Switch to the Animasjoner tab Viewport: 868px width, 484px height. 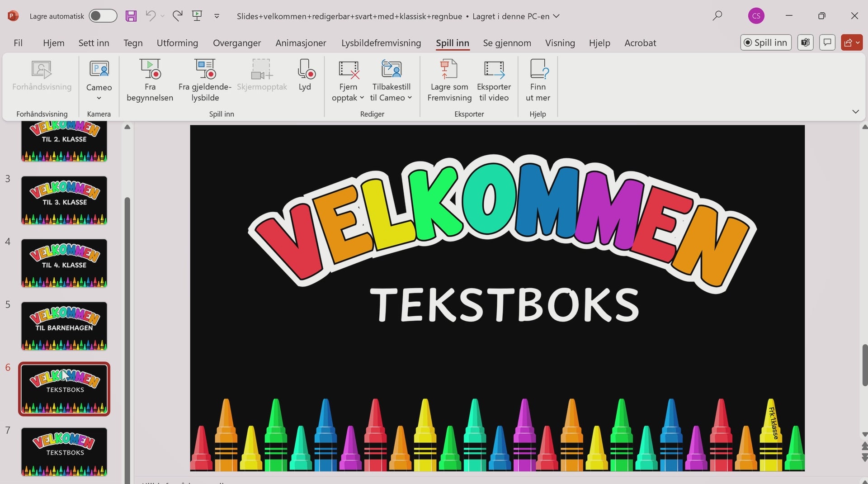pyautogui.click(x=301, y=43)
